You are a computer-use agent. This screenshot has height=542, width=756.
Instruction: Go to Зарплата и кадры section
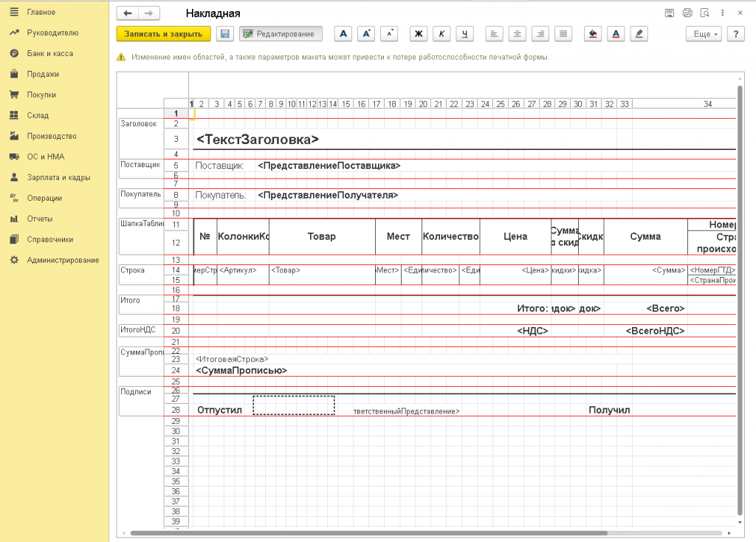58,177
